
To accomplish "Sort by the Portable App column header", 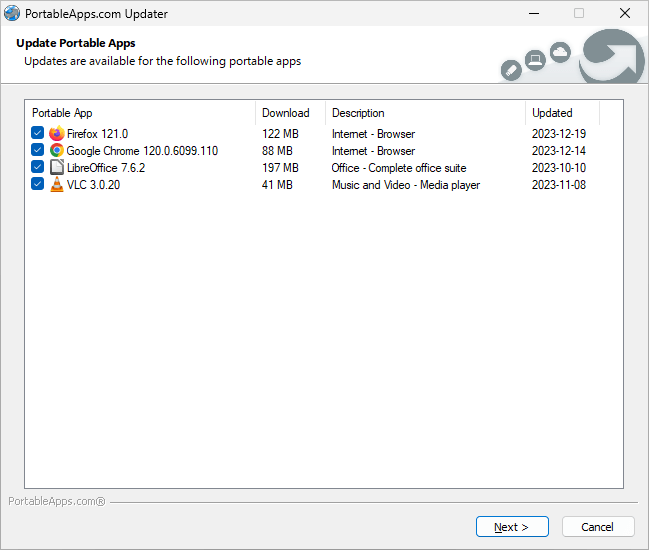I will (x=140, y=113).
